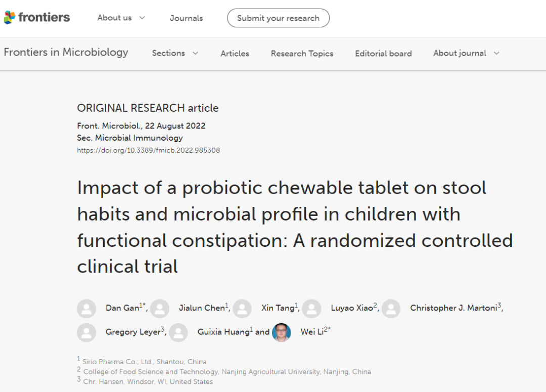Open Christopher J. Martoni's avatar

[x=391, y=309]
